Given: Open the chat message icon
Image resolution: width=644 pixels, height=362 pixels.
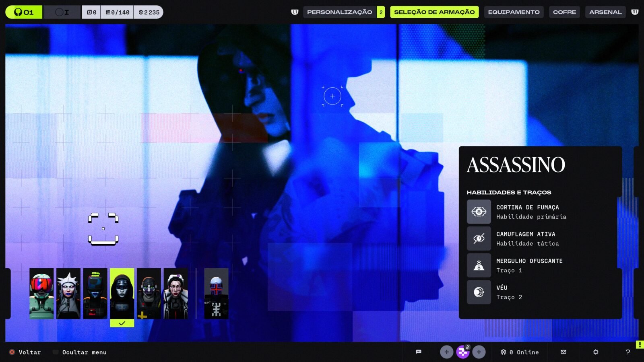Looking at the screenshot, I should (x=419, y=352).
